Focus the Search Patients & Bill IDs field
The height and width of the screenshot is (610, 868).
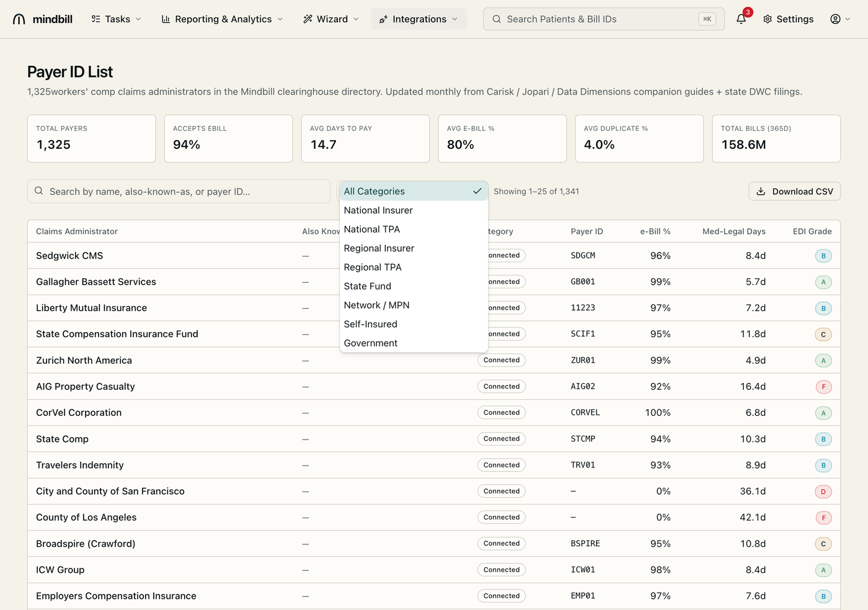point(603,19)
